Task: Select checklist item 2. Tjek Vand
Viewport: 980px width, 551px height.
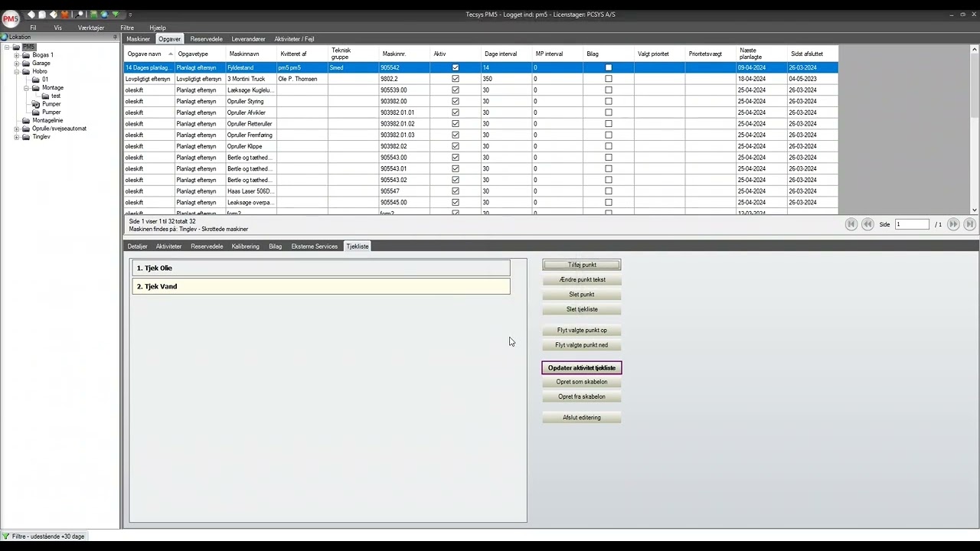Action: tap(321, 286)
